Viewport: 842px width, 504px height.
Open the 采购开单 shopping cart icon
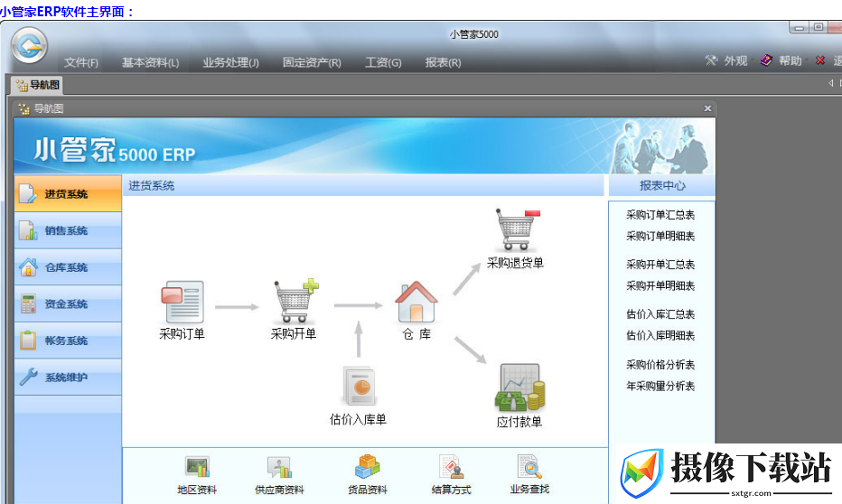pyautogui.click(x=296, y=301)
